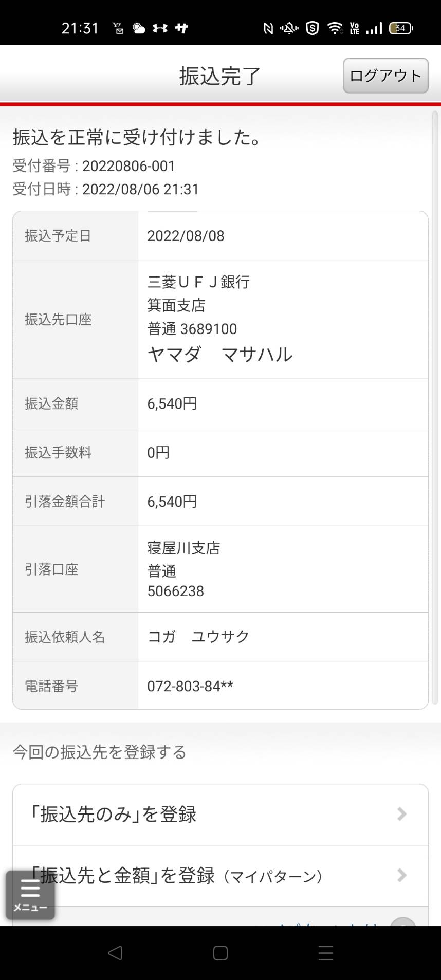
Task: Tap the Android home navigation button
Action: click(220, 953)
